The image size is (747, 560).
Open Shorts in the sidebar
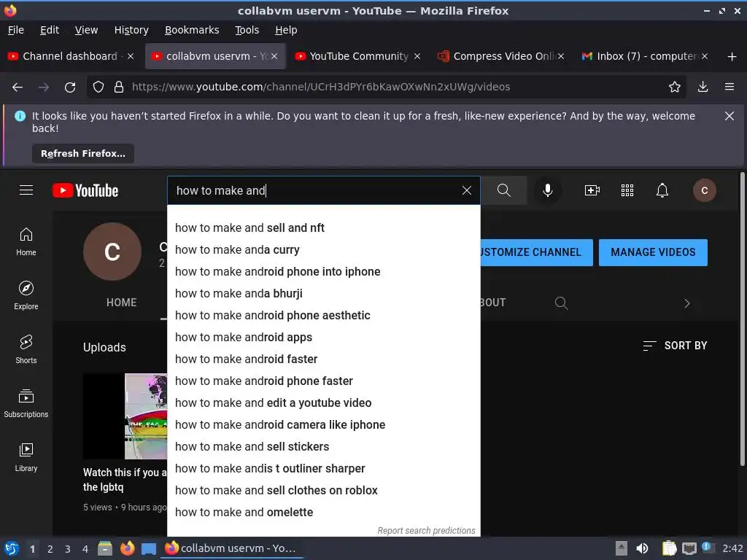tap(26, 349)
